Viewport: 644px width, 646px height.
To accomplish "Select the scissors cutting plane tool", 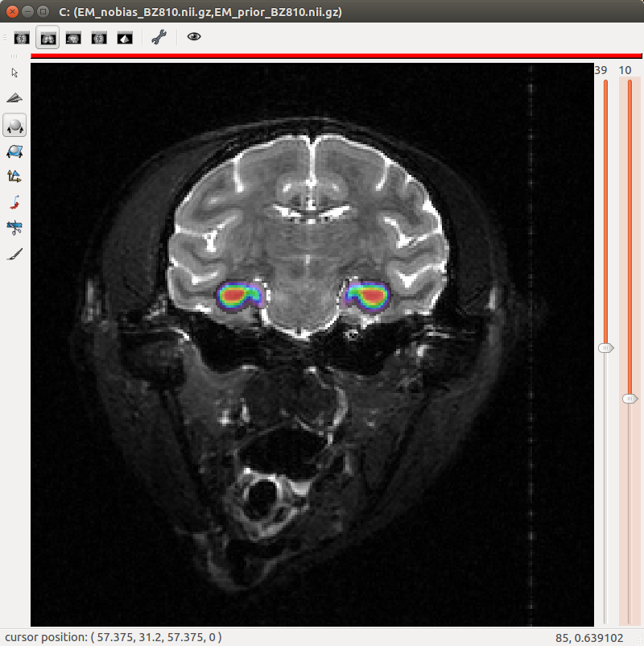I will click(14, 228).
